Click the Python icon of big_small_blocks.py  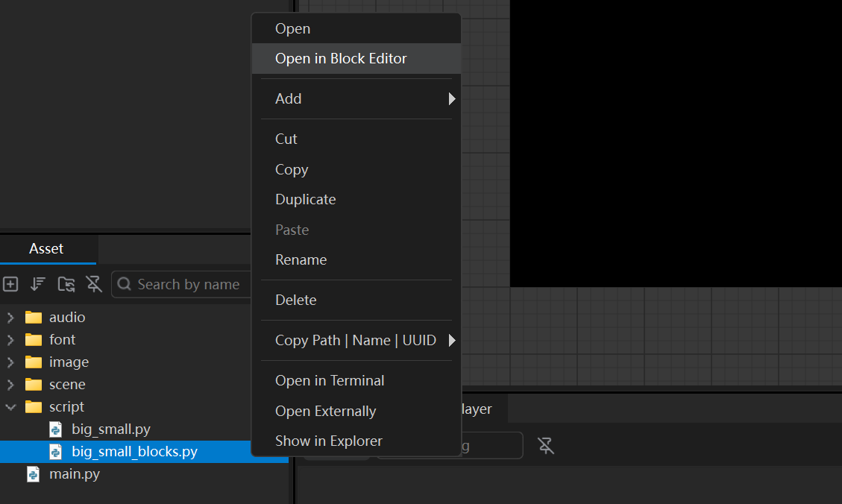[55, 452]
